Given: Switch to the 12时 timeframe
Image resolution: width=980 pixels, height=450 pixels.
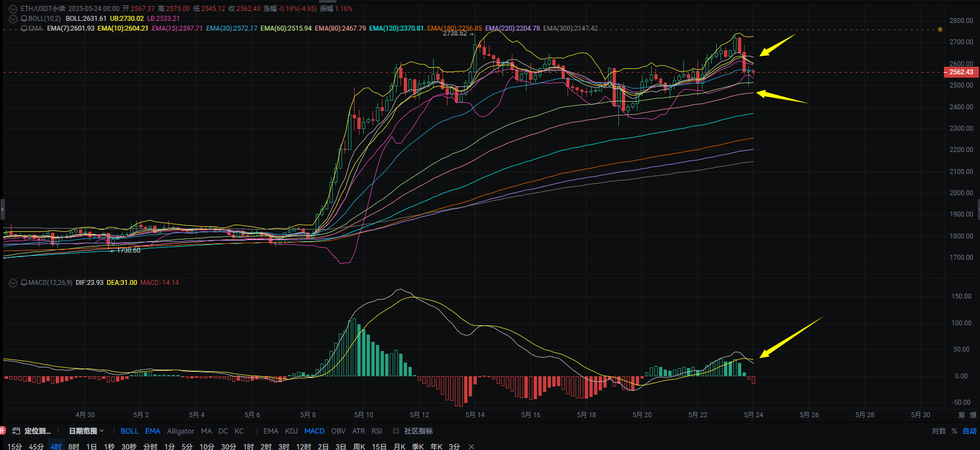Looking at the screenshot, I should click(x=304, y=447).
